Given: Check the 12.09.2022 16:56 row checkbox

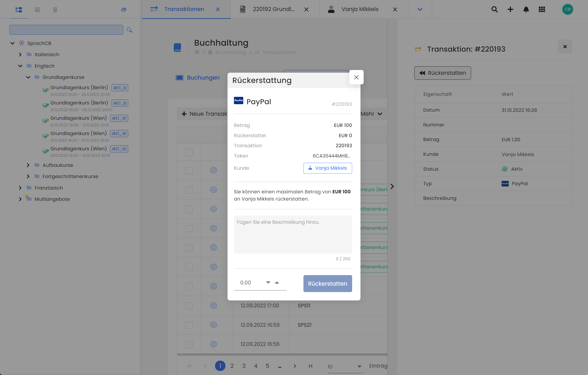Looking at the screenshot, I should pyautogui.click(x=189, y=344).
